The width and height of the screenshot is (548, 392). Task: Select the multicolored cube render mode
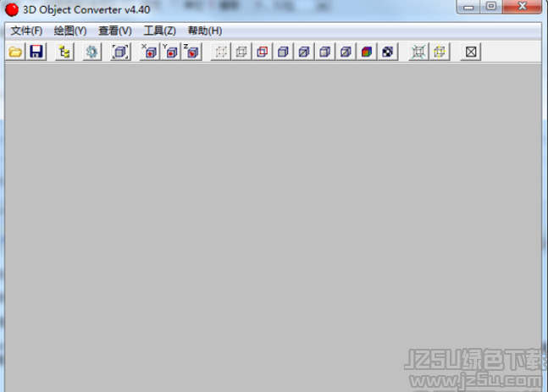coord(367,52)
